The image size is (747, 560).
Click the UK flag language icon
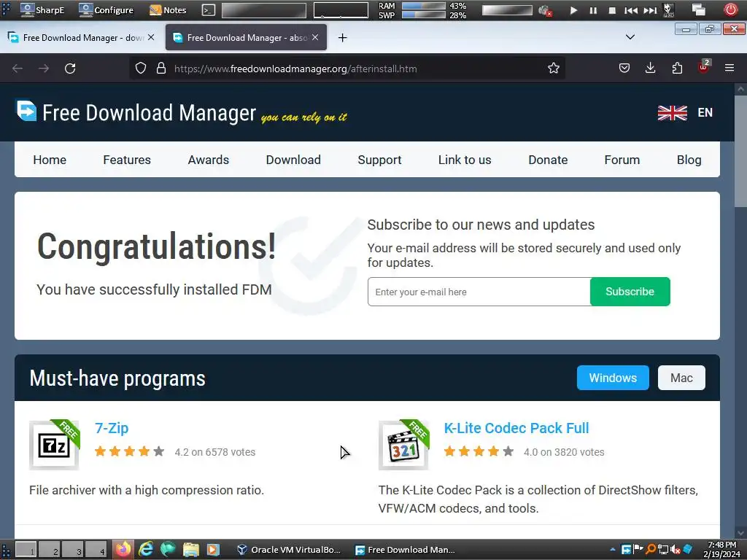672,113
